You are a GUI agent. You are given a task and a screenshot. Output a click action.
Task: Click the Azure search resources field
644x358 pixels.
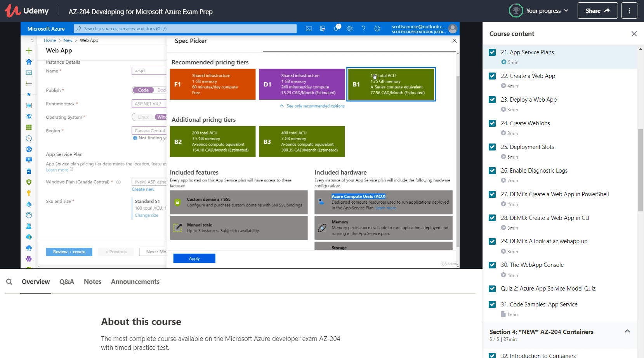tap(185, 29)
